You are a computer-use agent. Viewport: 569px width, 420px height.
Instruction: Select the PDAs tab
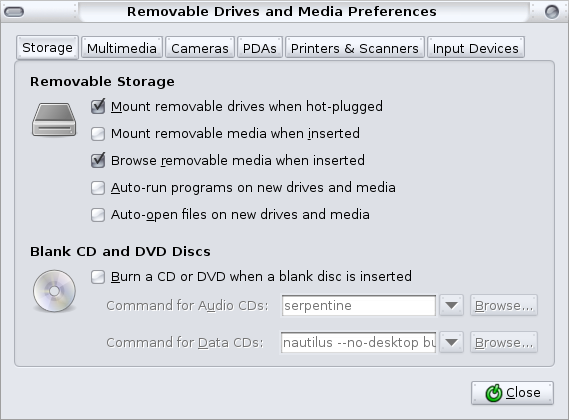tap(259, 48)
